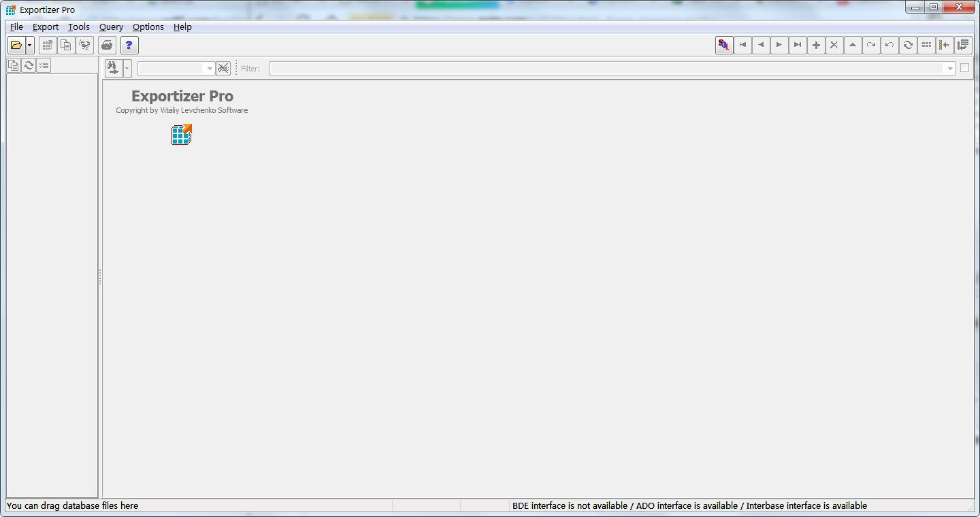
Task: Go to first record
Action: tap(742, 46)
